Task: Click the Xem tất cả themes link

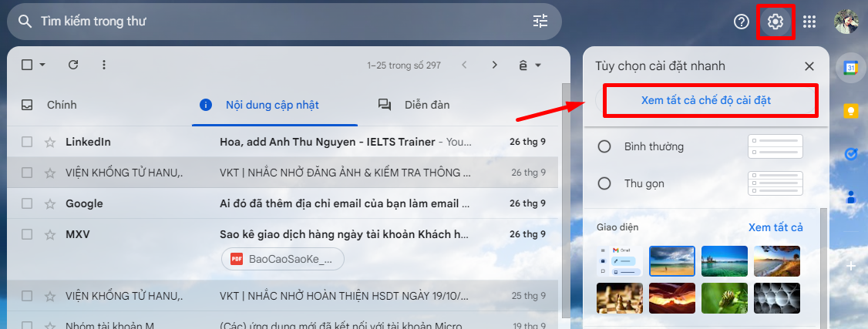Action: pos(775,227)
